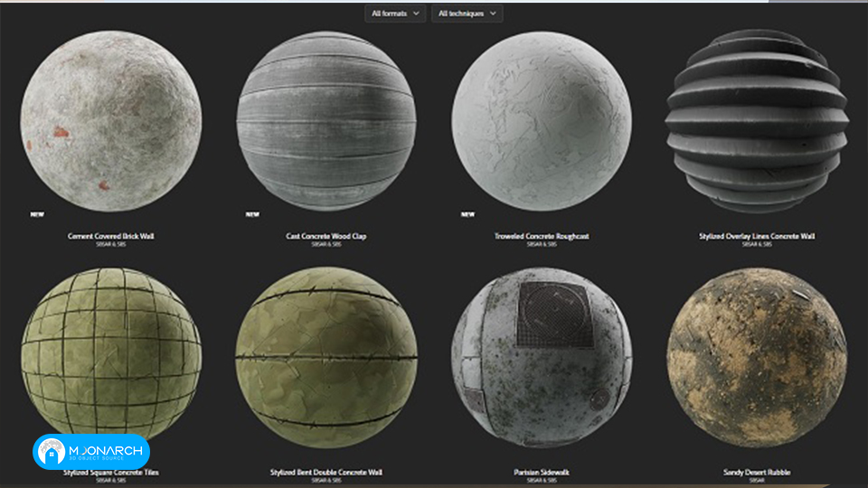Click format text under Parisian Sidewalk
The image size is (868, 488).
pyautogui.click(x=542, y=480)
